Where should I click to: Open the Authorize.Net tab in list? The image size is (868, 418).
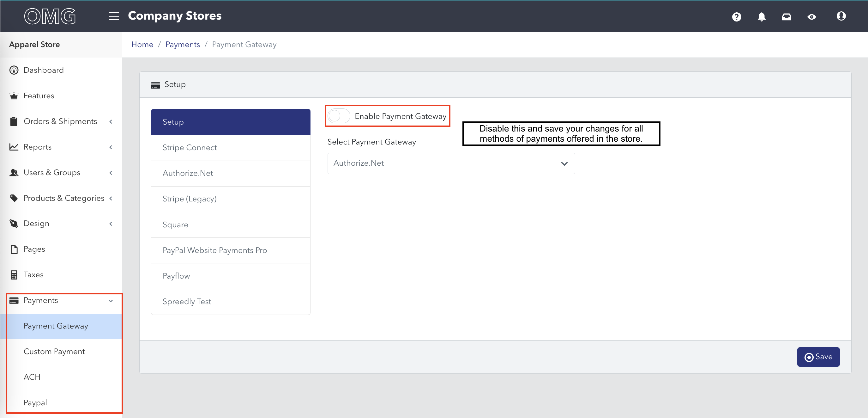tap(231, 173)
